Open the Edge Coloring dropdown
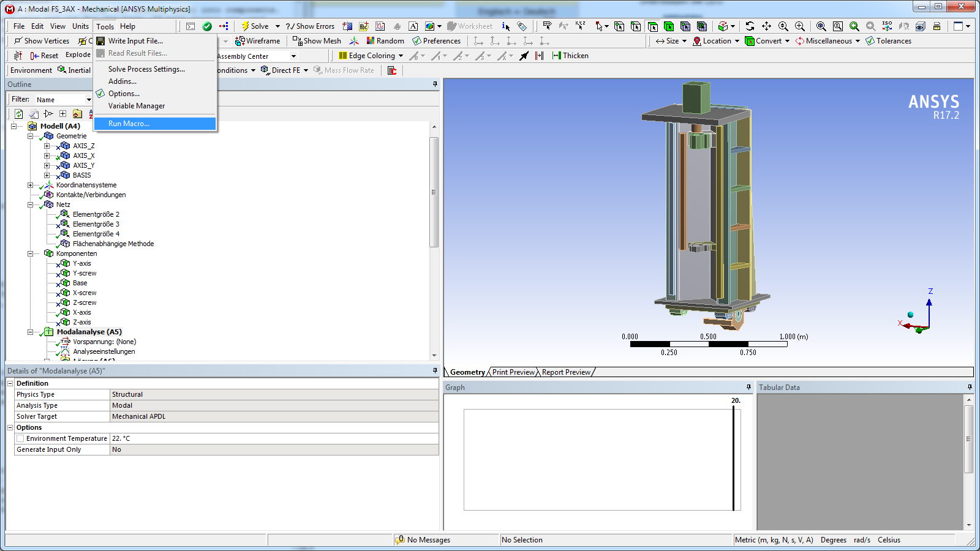Image resolution: width=980 pixels, height=551 pixels. click(401, 56)
